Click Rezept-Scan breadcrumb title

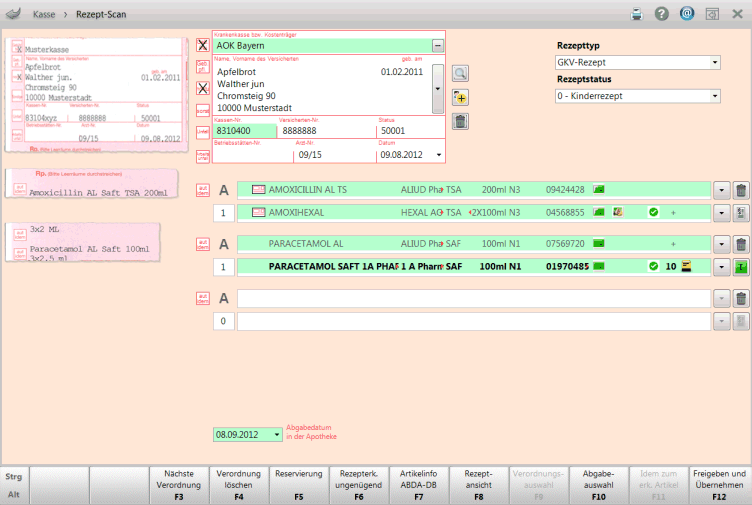pyautogui.click(x=101, y=14)
